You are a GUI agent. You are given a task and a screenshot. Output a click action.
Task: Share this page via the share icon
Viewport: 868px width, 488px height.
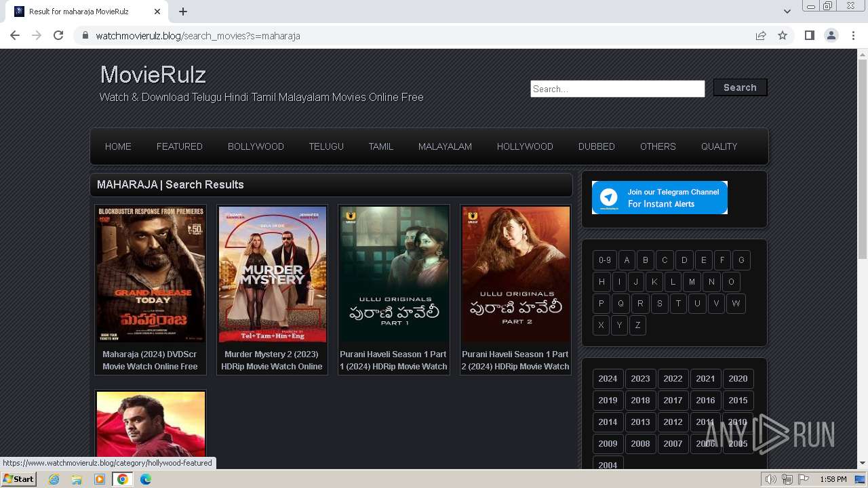click(761, 35)
